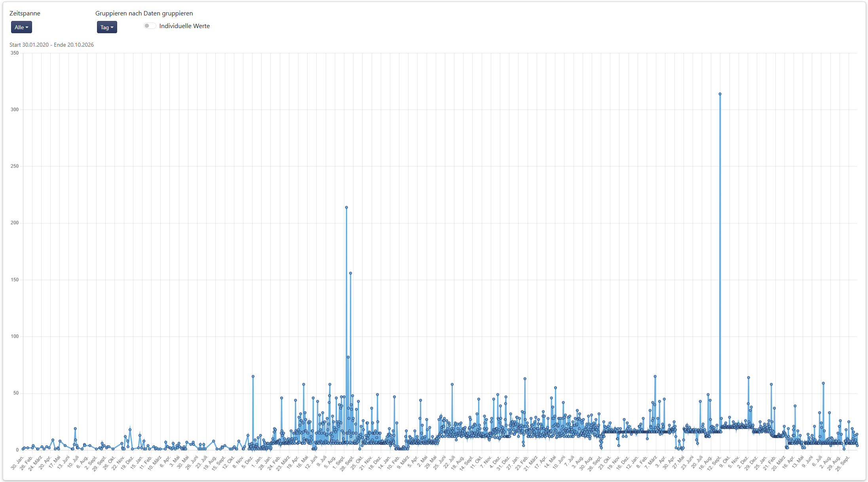This screenshot has height=482, width=868.
Task: Click the Gruppieren nach Daten gruppieren label
Action: pos(144,13)
